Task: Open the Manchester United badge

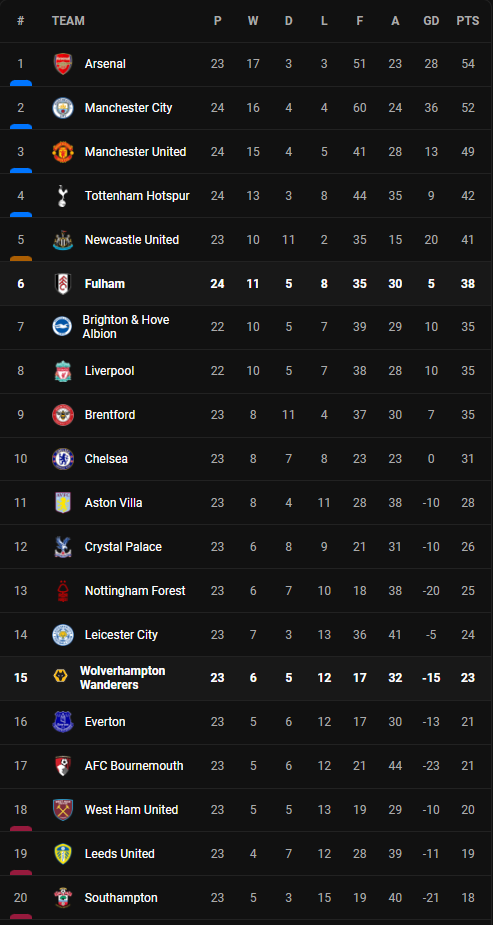Action: 63,152
